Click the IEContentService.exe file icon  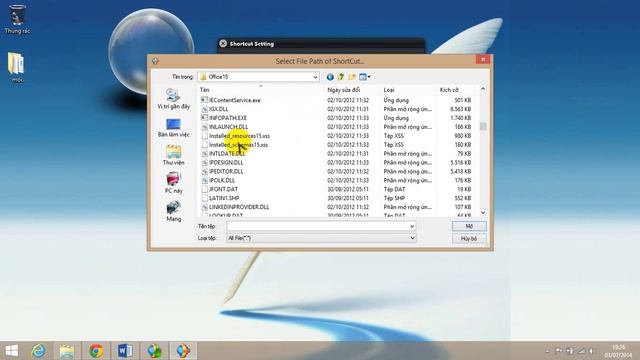(204, 100)
